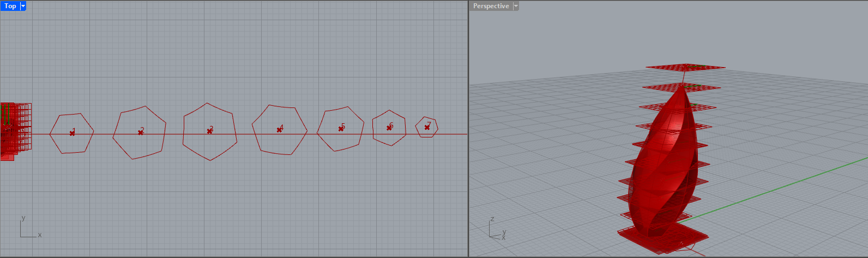Viewport: 868px width, 258px height.
Task: Open the Top viewport dropdown arrow
Action: pos(23,6)
